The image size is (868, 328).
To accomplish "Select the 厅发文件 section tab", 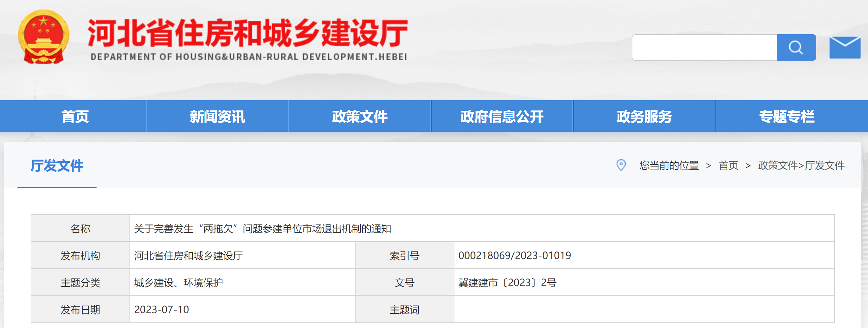I will (57, 166).
